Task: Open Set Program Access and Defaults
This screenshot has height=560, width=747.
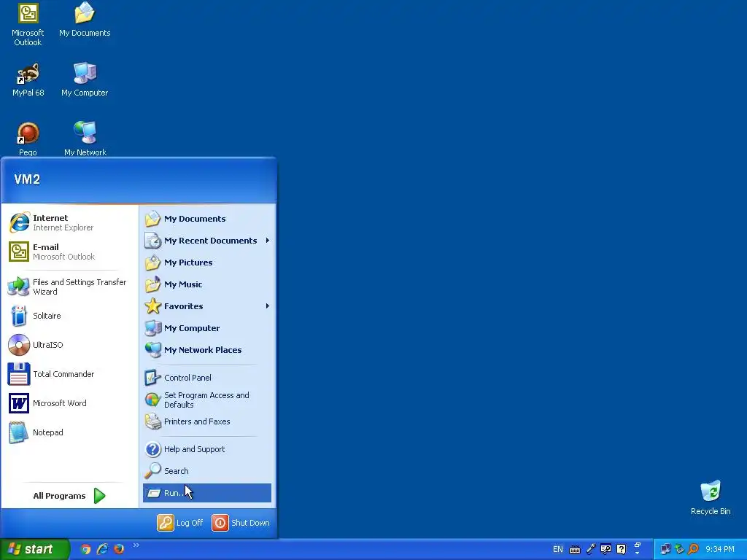Action: 207,400
